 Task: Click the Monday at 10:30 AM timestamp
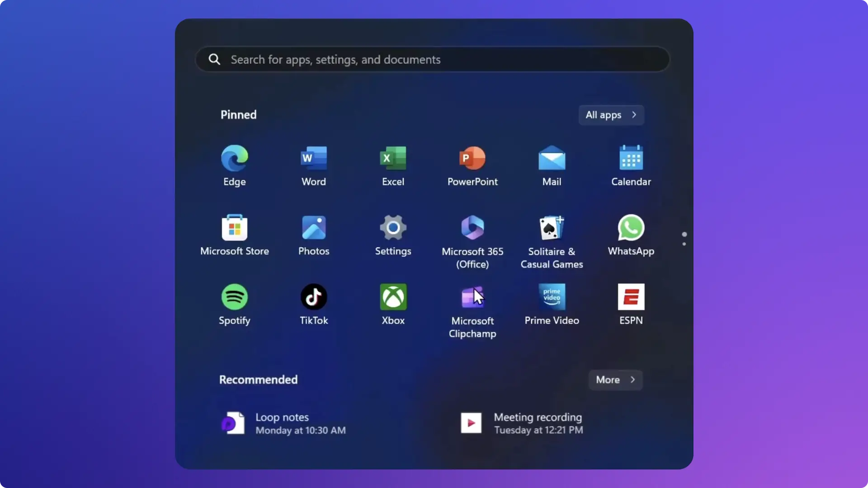(301, 430)
